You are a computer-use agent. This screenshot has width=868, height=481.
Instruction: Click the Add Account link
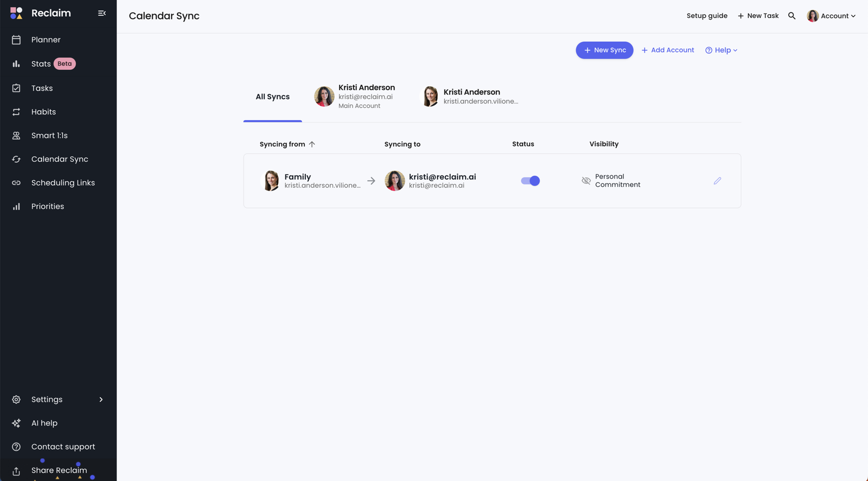(x=668, y=50)
